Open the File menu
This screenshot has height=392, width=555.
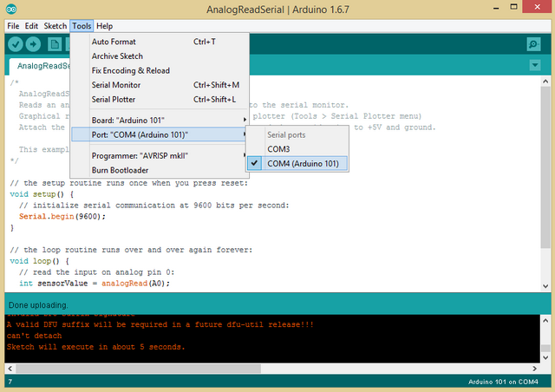(x=13, y=26)
